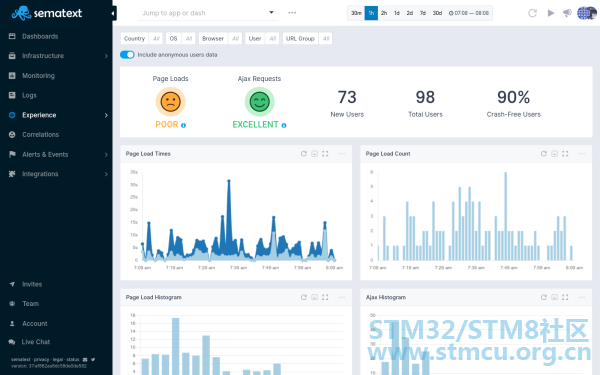
Task: Open Account settings
Action: (x=35, y=324)
